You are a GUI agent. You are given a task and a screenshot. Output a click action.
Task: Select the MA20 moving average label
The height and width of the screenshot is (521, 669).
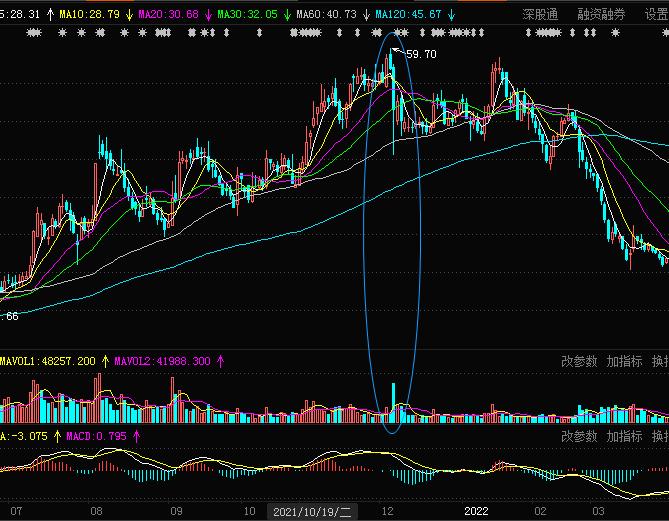click(167, 15)
